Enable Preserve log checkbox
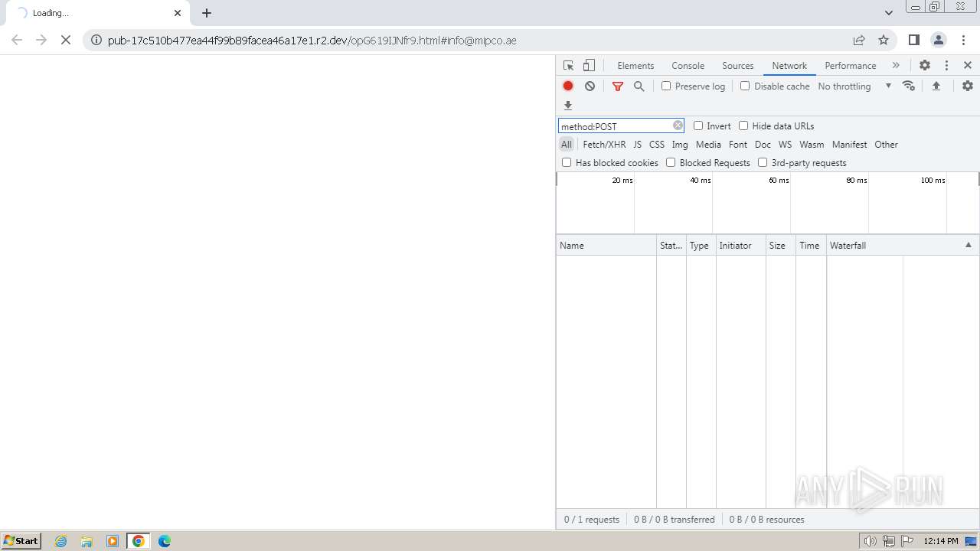This screenshot has width=980, height=551. 666,86
